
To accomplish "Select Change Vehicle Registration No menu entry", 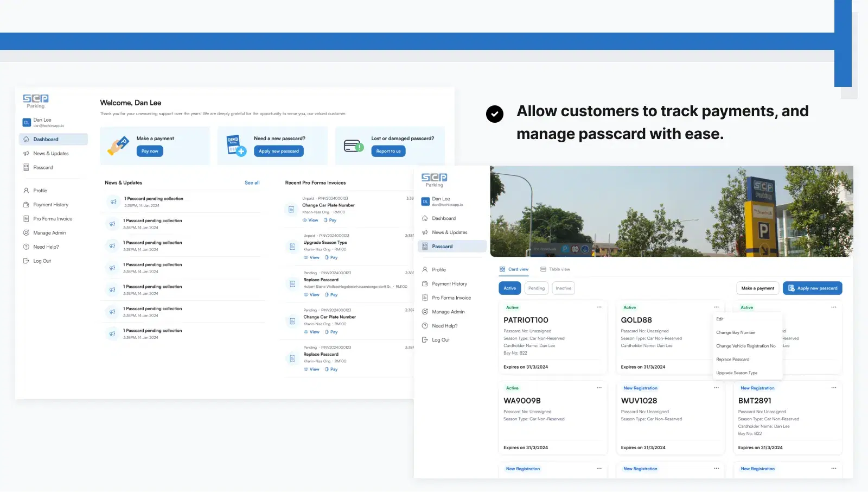I will (x=745, y=346).
